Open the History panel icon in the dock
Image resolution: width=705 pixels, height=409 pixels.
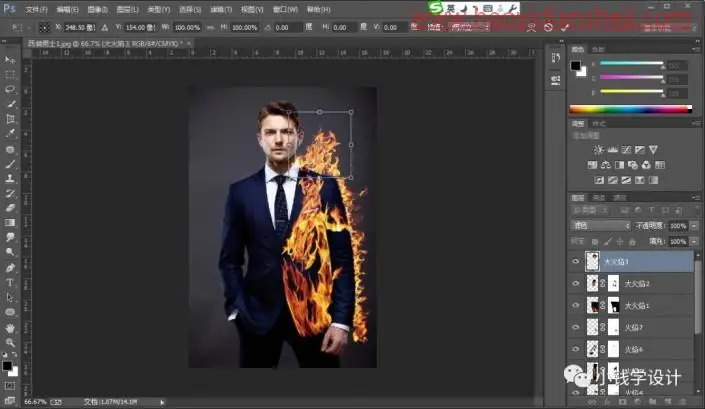point(556,58)
